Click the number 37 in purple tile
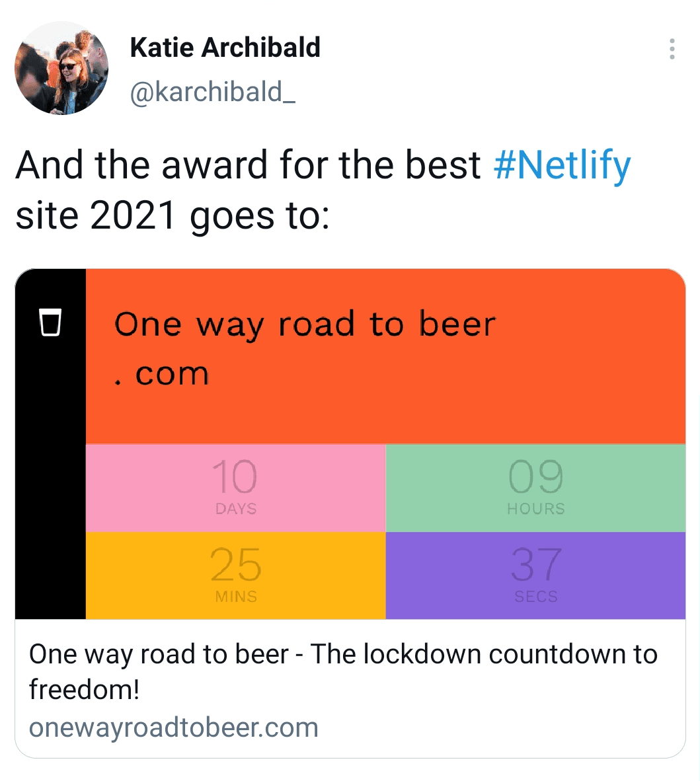The image size is (700, 781). tap(536, 565)
